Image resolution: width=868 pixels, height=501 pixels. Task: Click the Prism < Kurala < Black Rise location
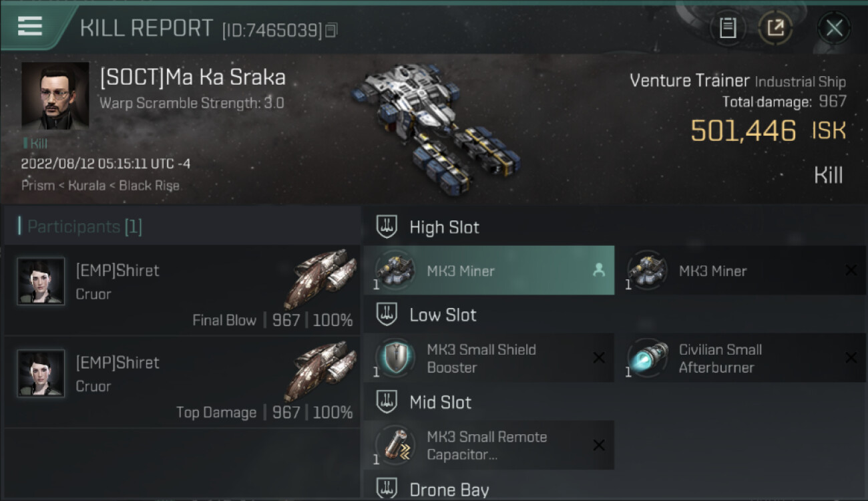[x=100, y=186]
